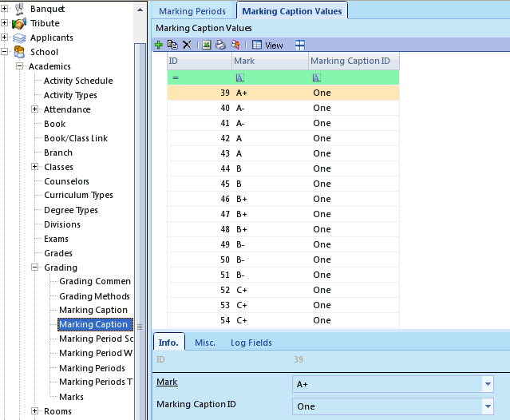Click the grid layout icon after View
Viewport: 510px width, 420px height.
point(300,45)
